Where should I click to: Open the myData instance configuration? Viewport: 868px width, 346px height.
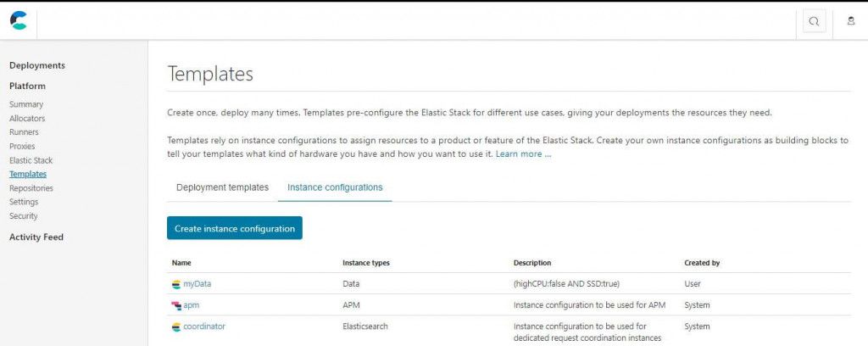pyautogui.click(x=197, y=284)
